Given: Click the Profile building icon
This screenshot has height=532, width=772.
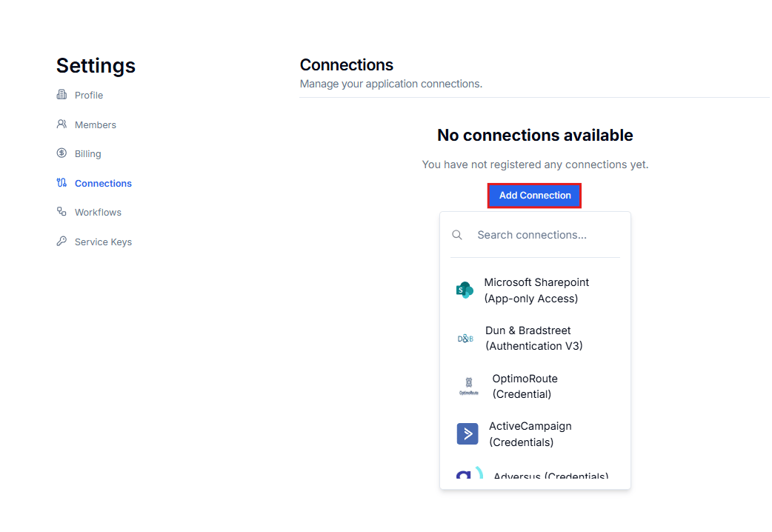Looking at the screenshot, I should pyautogui.click(x=61, y=95).
